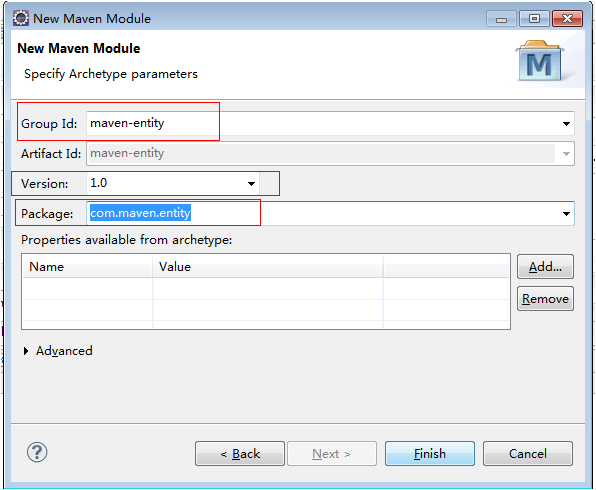Minimize the New Maven Module dialog
596x490 pixels.
coord(501,19)
